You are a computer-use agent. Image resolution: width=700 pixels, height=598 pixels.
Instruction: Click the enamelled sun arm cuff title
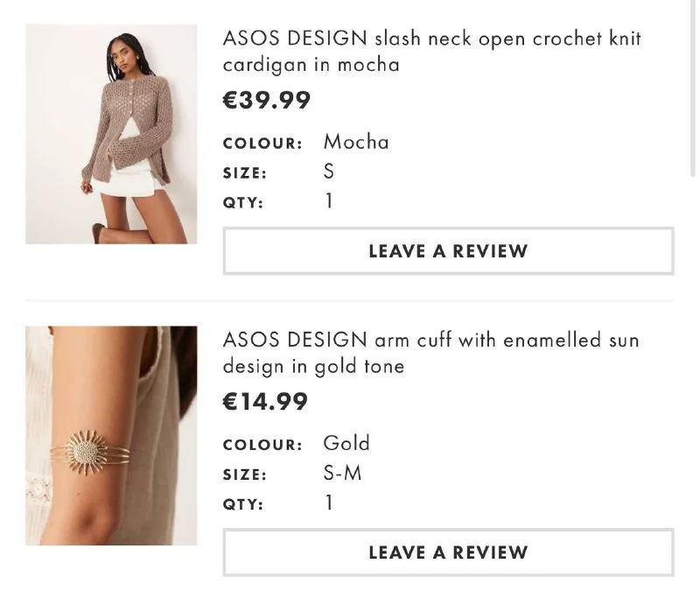pyautogui.click(x=430, y=352)
